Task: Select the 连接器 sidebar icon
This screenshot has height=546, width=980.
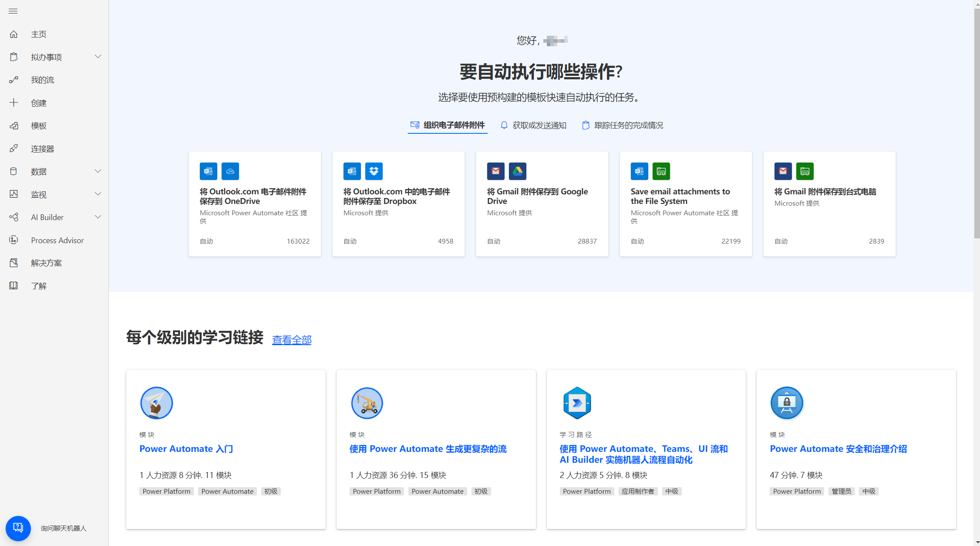Action: [x=14, y=149]
